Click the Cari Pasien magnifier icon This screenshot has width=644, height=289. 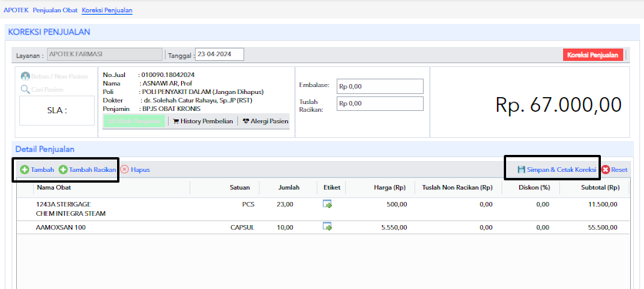(x=25, y=89)
